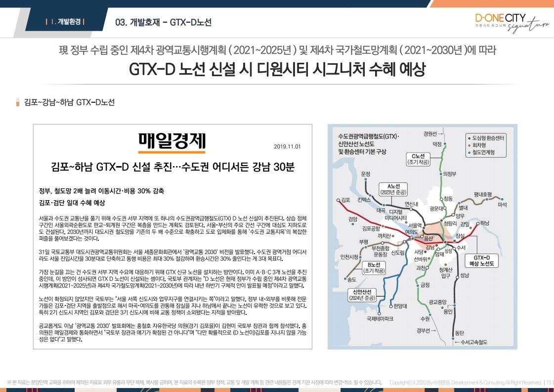Click the '수원' station label
554x392 pixels.
(425, 319)
